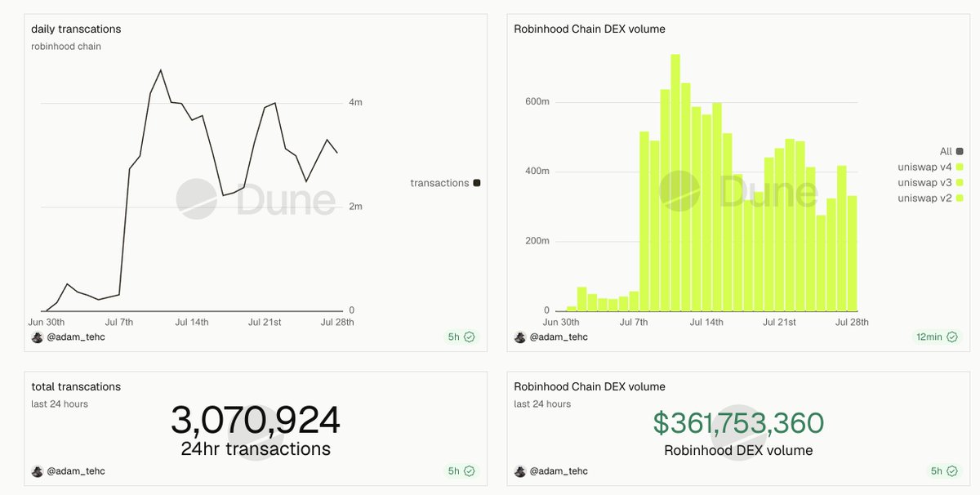Click the 'Jul 21st' axis label in the line chart
Image resolution: width=980 pixels, height=495 pixels.
tap(265, 323)
